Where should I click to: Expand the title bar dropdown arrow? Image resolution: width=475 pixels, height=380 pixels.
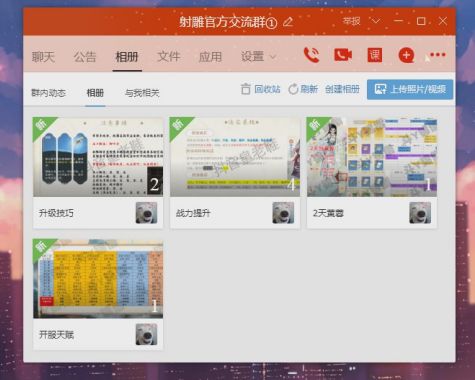click(376, 21)
